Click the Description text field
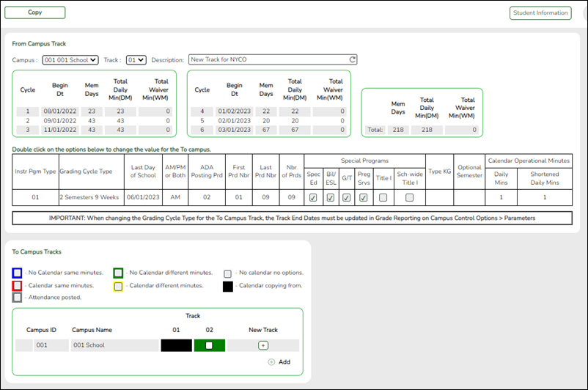The height and width of the screenshot is (390, 588). [268, 60]
